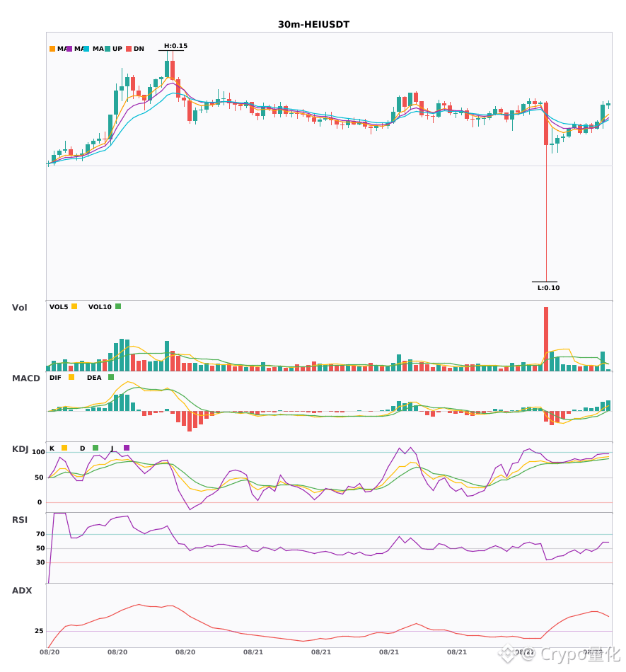Click the purple J legend swatch
626x672 pixels.
tap(127, 448)
